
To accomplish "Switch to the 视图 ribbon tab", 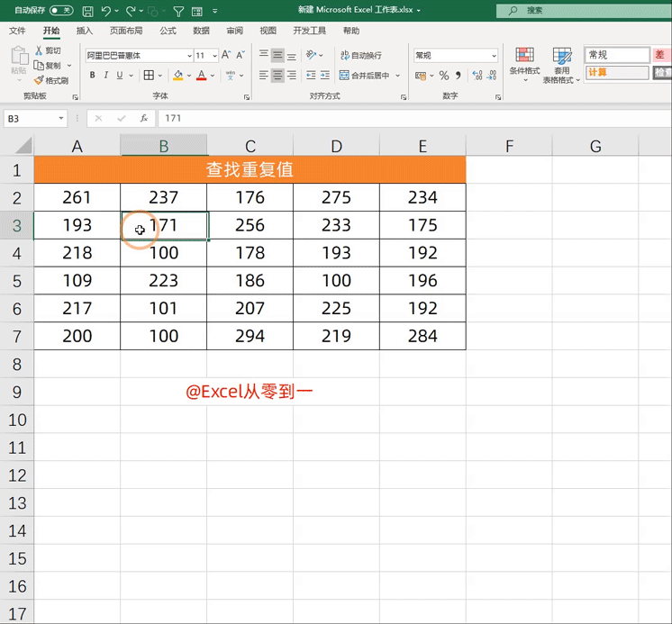I will coord(268,31).
